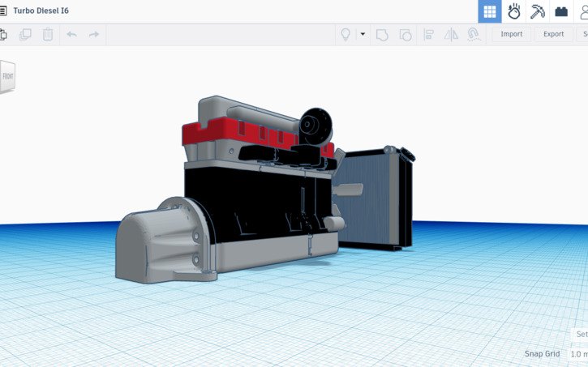Ungroup the selected shapes
The image size is (588, 367).
click(x=406, y=35)
